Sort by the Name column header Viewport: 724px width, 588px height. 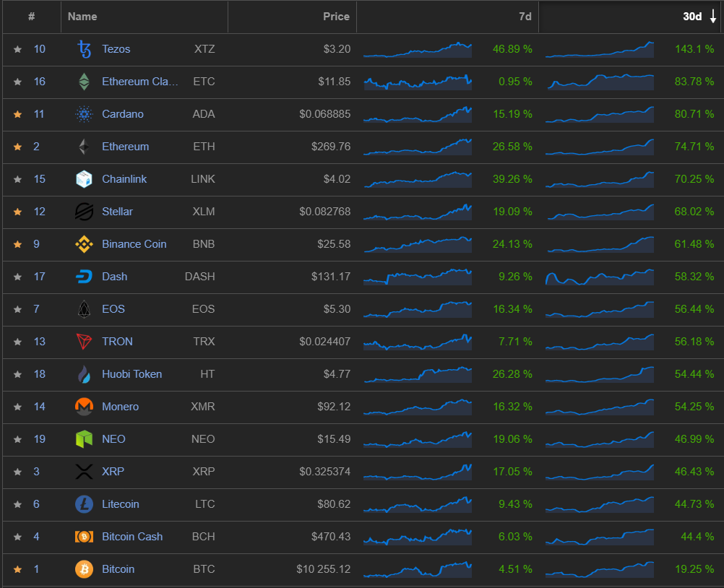145,17
